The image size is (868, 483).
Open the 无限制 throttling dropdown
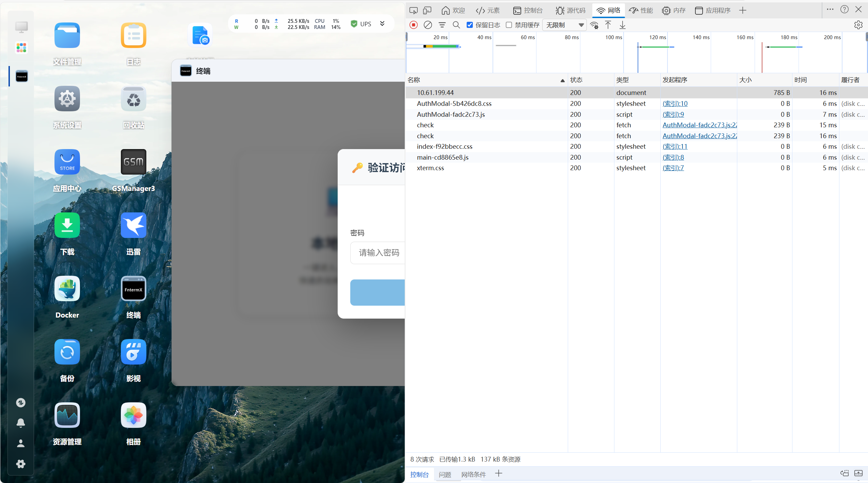point(564,25)
